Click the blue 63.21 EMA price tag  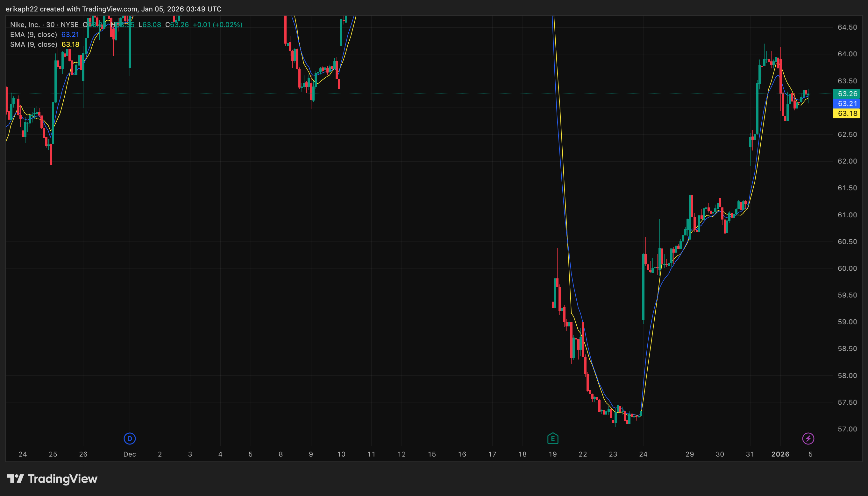pos(847,104)
